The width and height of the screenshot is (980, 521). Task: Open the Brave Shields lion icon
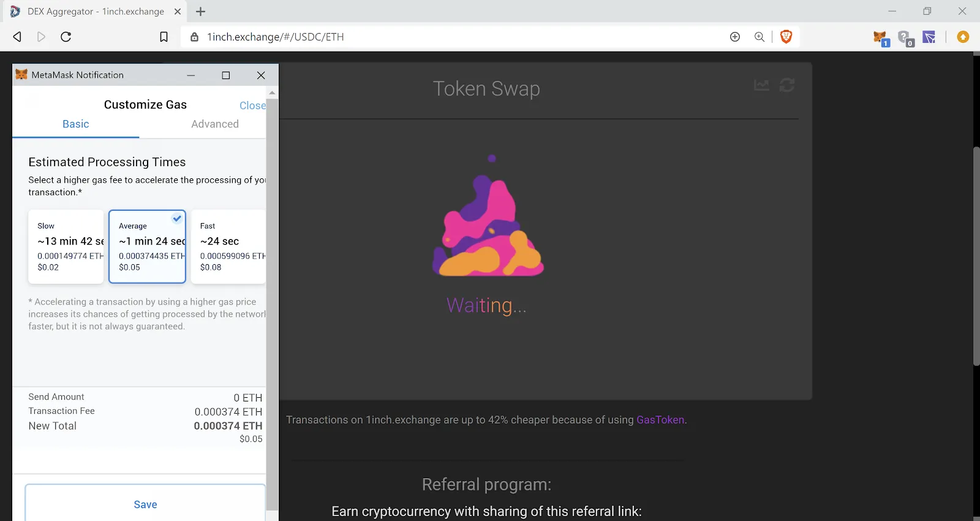786,37
